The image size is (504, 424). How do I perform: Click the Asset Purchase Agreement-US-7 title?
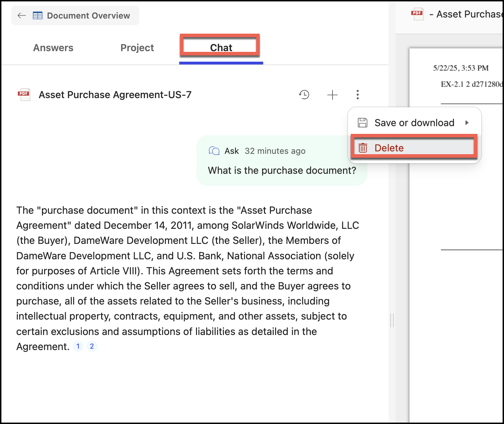[x=115, y=95]
